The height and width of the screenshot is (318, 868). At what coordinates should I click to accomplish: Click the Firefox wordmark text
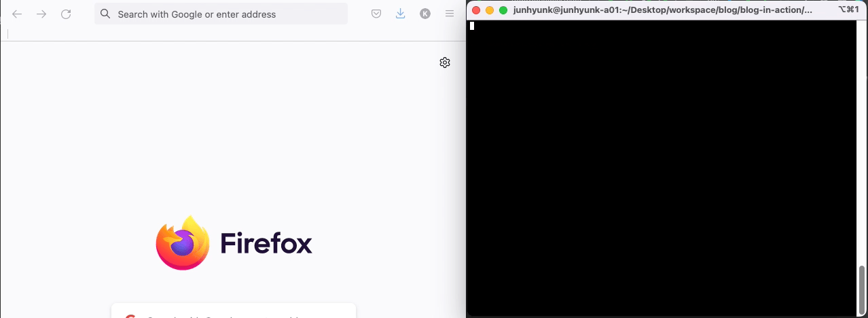[266, 243]
